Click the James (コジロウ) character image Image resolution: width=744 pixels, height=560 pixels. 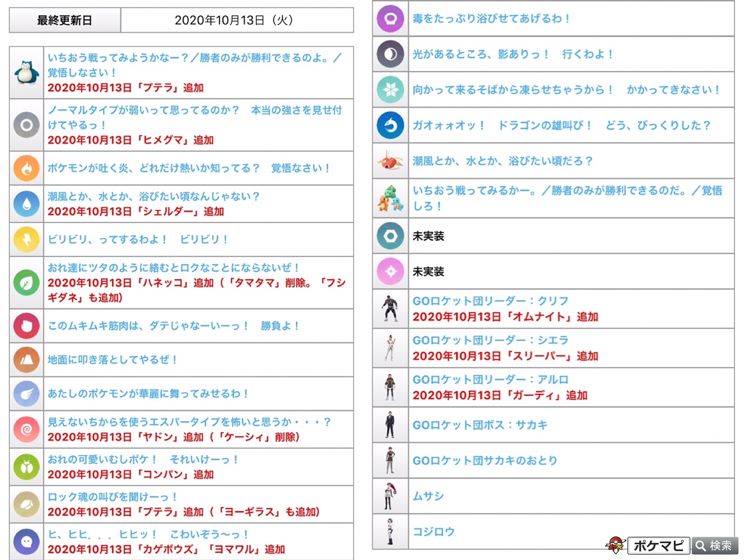click(390, 532)
